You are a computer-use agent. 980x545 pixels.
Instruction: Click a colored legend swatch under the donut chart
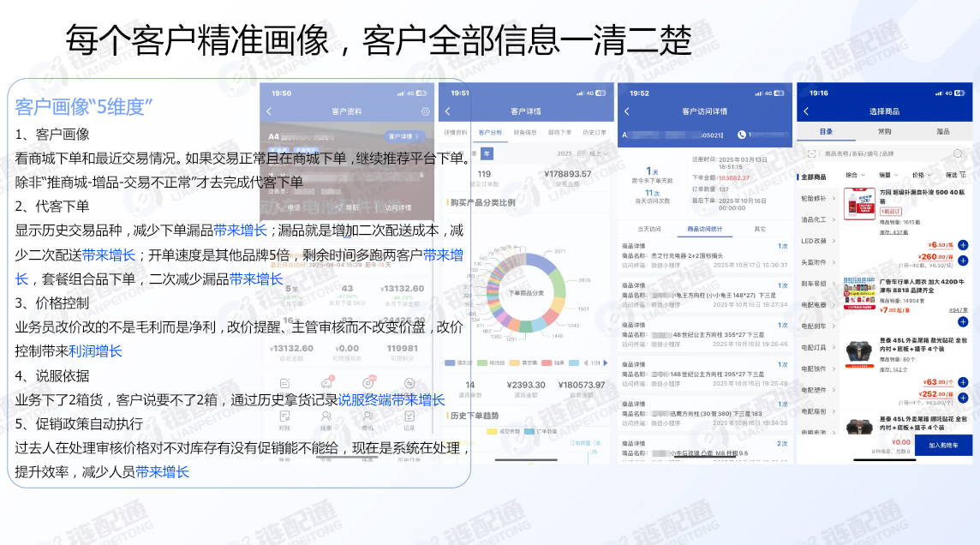449,362
